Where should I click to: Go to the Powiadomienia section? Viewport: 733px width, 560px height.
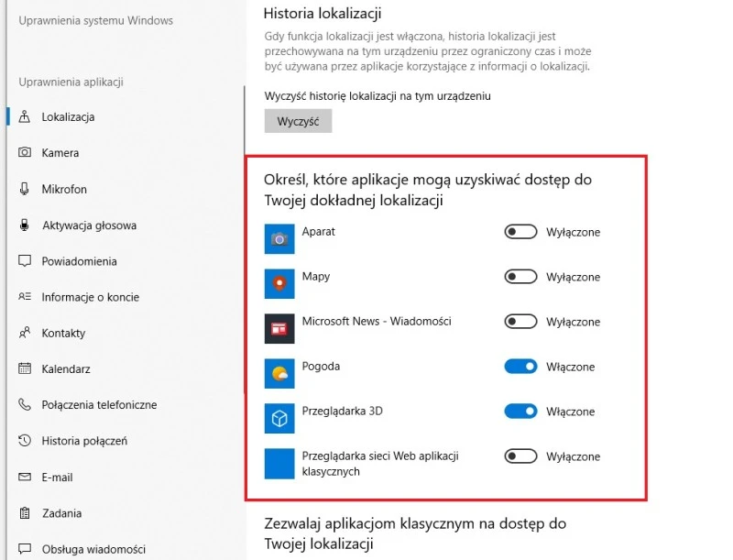pos(79,261)
